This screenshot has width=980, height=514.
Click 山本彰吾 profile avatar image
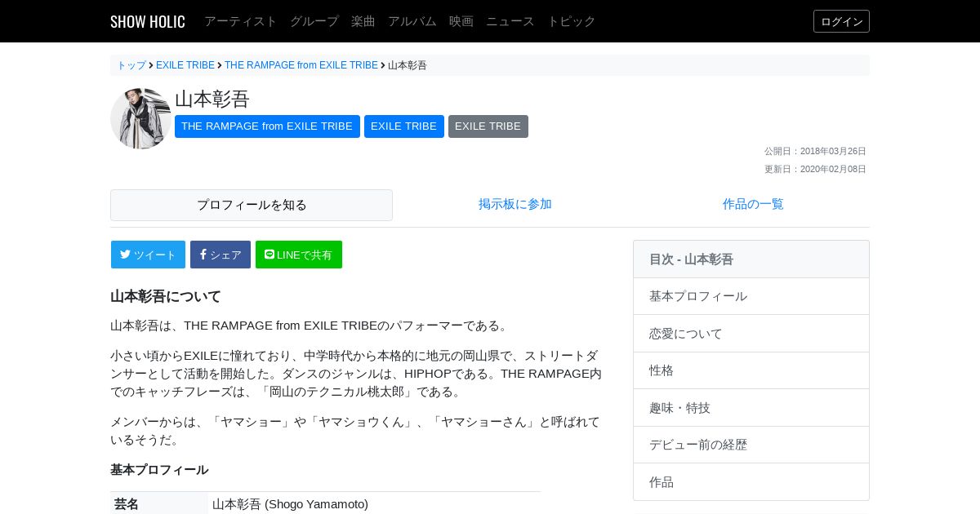[x=140, y=118]
